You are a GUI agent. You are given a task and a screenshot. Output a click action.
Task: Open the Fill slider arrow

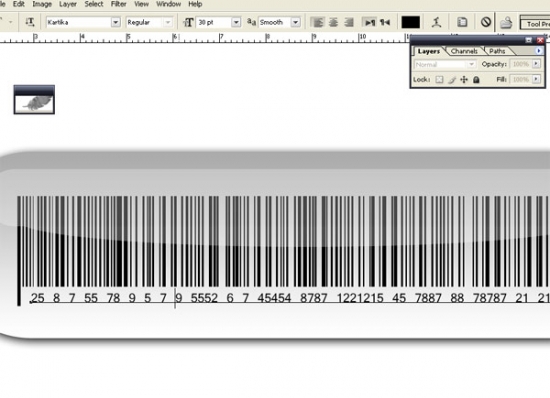pyautogui.click(x=536, y=80)
